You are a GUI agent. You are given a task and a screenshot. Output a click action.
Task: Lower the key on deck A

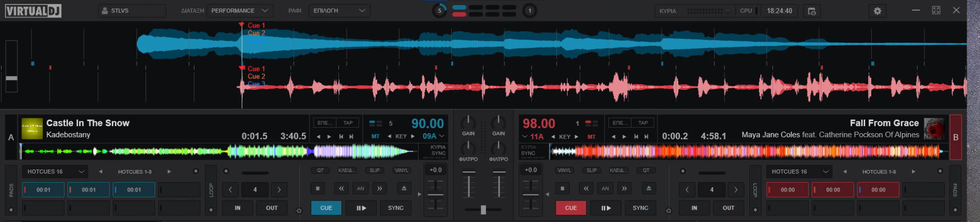[x=389, y=136]
